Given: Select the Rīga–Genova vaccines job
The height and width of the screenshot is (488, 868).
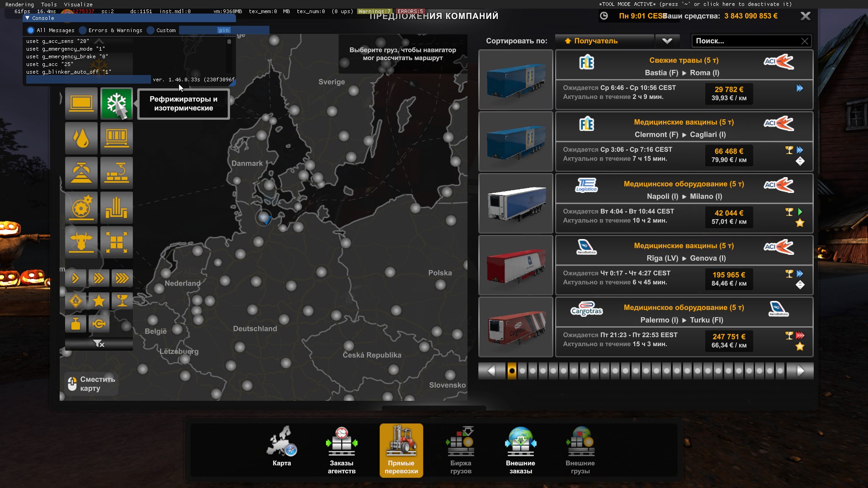Looking at the screenshot, I should point(684,266).
